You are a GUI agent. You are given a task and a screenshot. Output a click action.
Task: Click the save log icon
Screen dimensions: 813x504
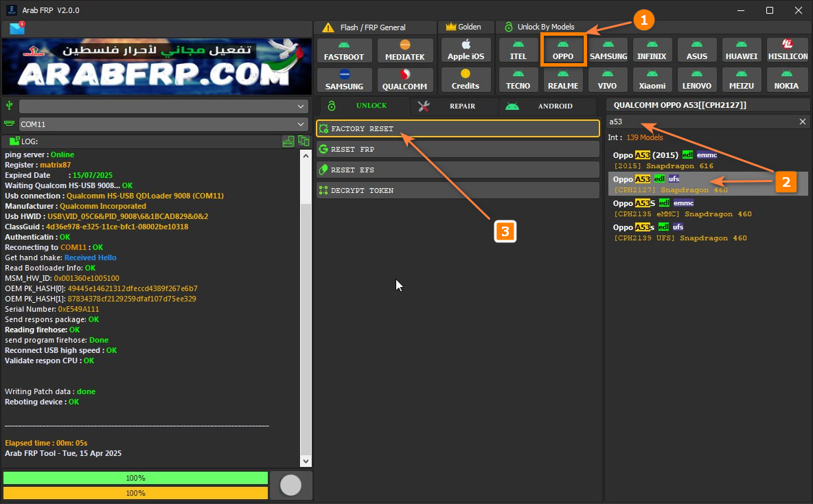click(x=288, y=141)
